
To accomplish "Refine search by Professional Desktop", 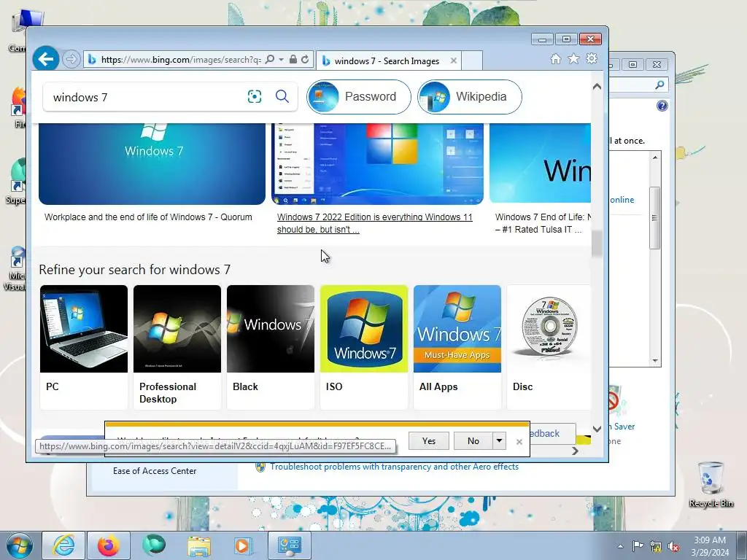I will pyautogui.click(x=177, y=347).
